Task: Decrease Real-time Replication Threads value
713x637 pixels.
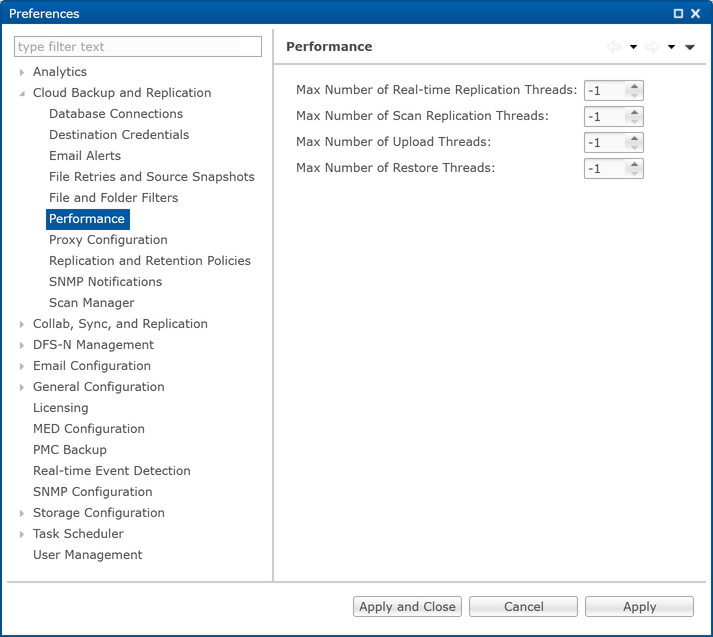Action: coord(634,95)
